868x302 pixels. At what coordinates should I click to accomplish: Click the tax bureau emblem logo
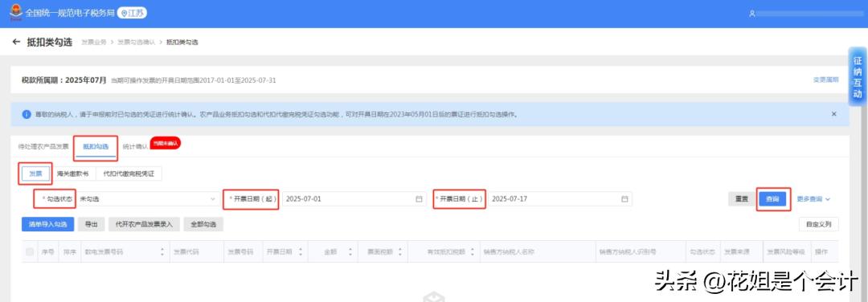pyautogui.click(x=15, y=12)
